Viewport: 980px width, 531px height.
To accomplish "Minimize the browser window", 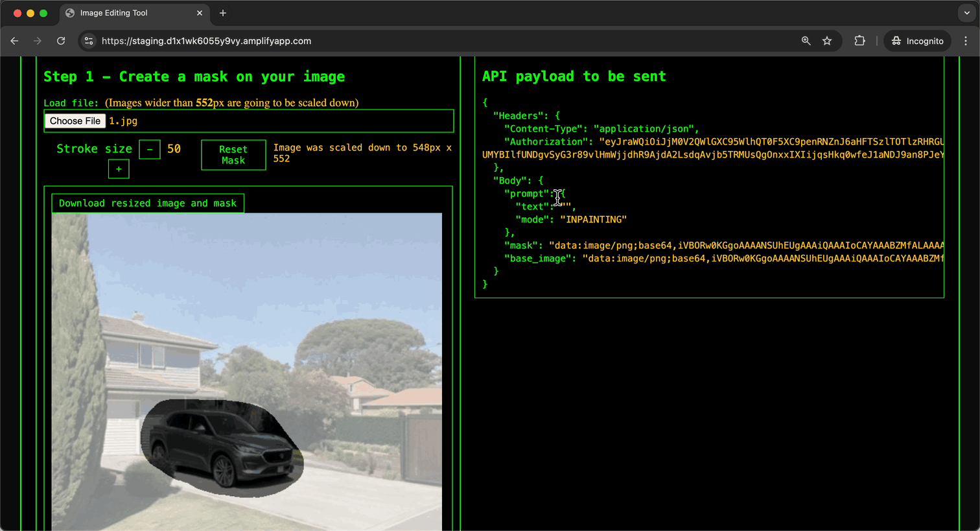I will (30, 13).
